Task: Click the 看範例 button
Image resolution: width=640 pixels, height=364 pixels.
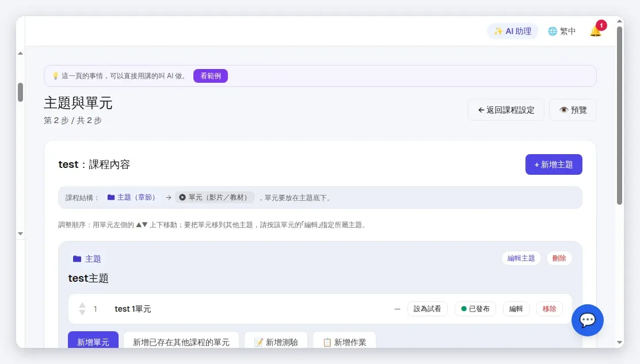Action: [211, 76]
